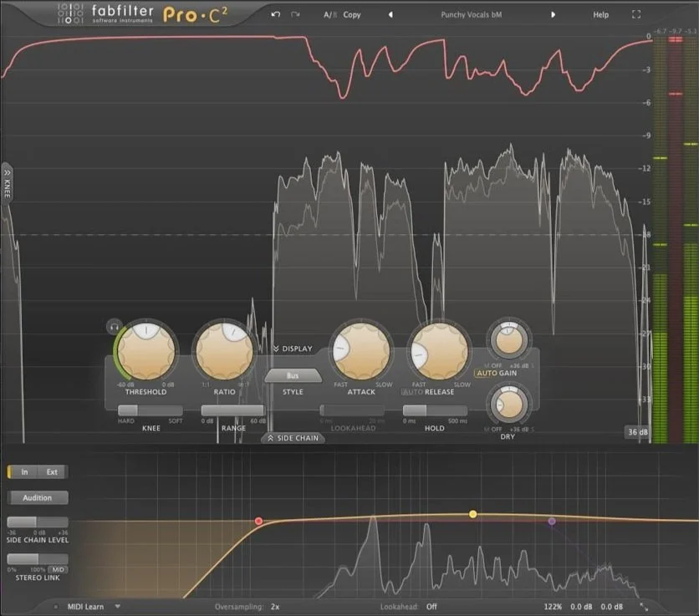
Task: Toggle AUTO release mode
Action: [412, 392]
